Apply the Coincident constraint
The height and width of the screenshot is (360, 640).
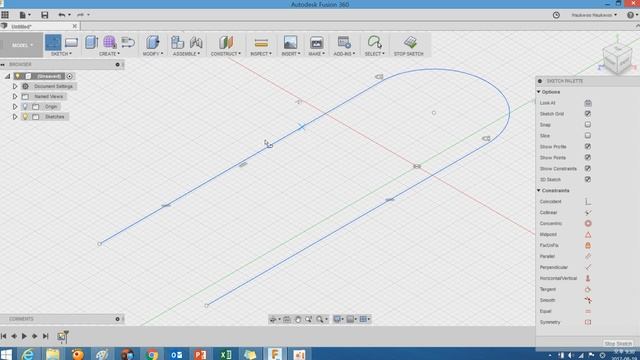(588, 202)
